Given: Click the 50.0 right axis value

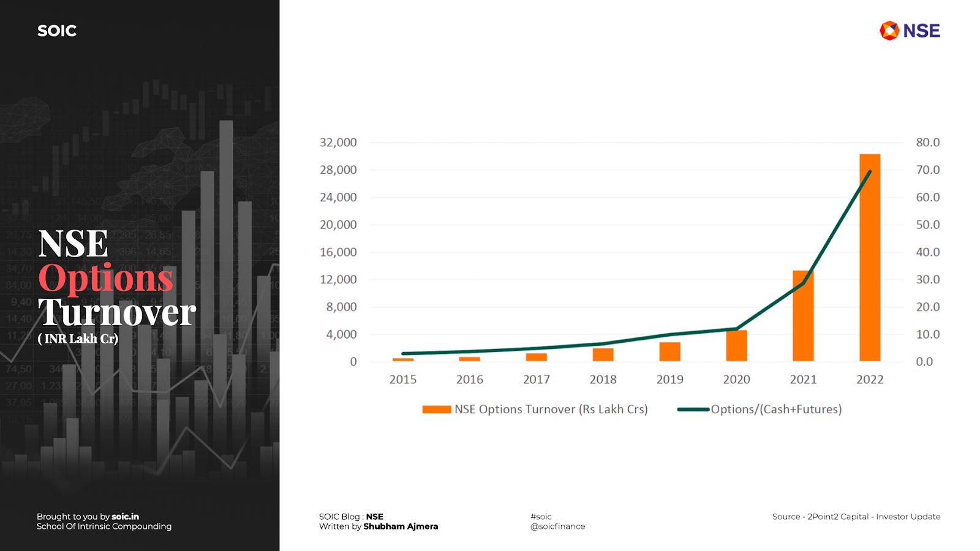Looking at the screenshot, I should [x=927, y=225].
